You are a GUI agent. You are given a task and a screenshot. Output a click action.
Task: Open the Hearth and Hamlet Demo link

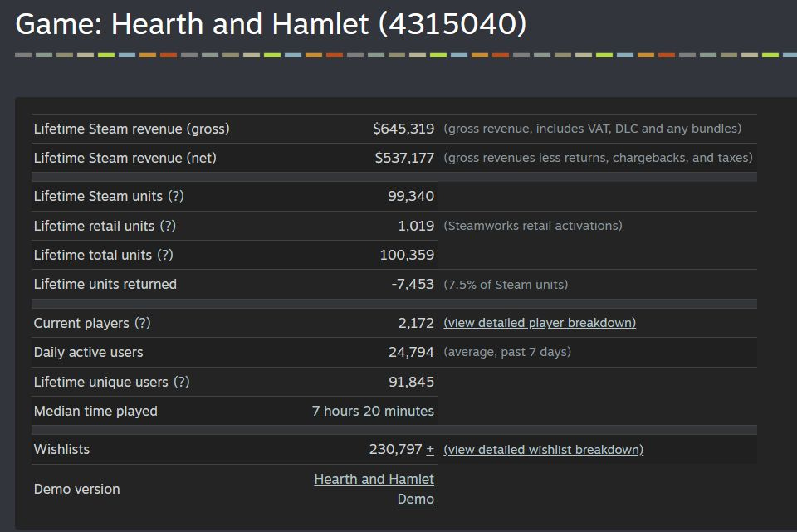pyautogui.click(x=374, y=489)
